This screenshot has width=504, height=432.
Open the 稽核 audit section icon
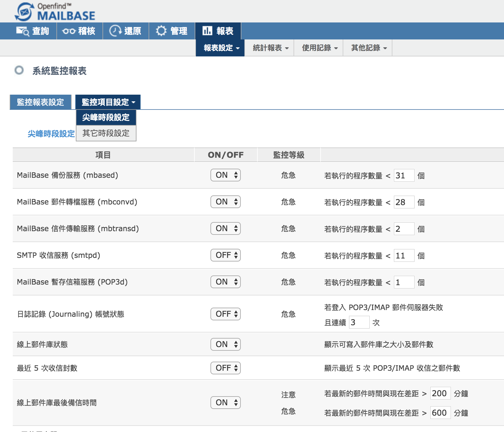tap(69, 31)
